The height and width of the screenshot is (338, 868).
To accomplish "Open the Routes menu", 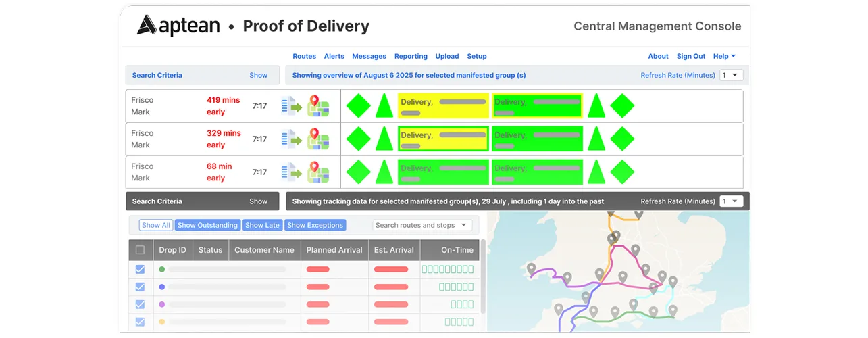I will click(x=305, y=57).
